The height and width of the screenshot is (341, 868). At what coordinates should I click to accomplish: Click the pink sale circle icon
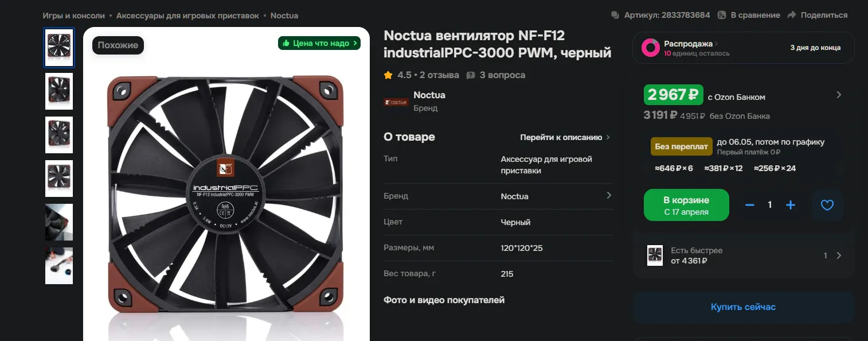[650, 48]
